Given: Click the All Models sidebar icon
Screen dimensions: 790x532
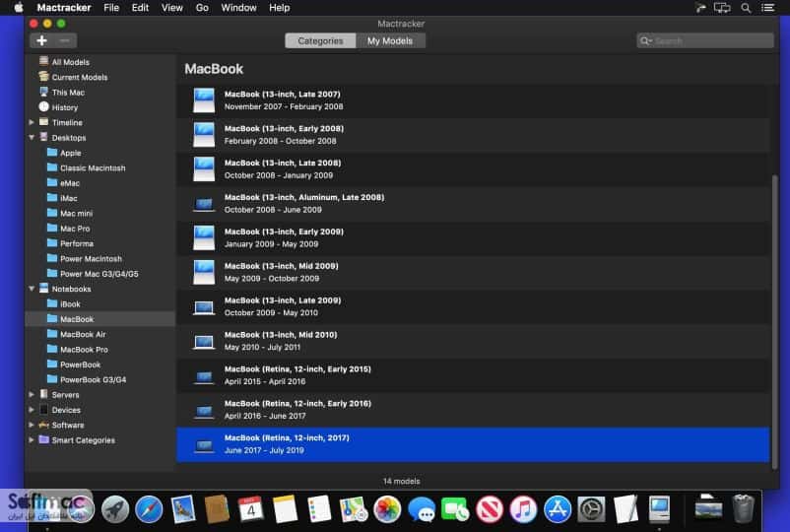Looking at the screenshot, I should click(43, 61).
